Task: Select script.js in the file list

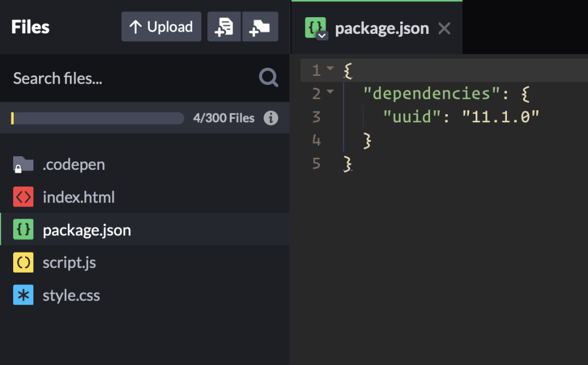Action: pyautogui.click(x=69, y=263)
